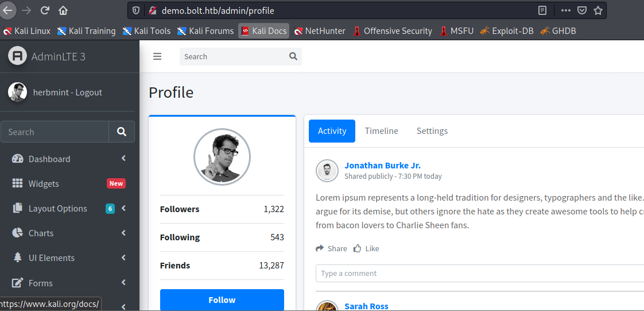Open NetHunter bookmark
644x311 pixels.
(320, 31)
